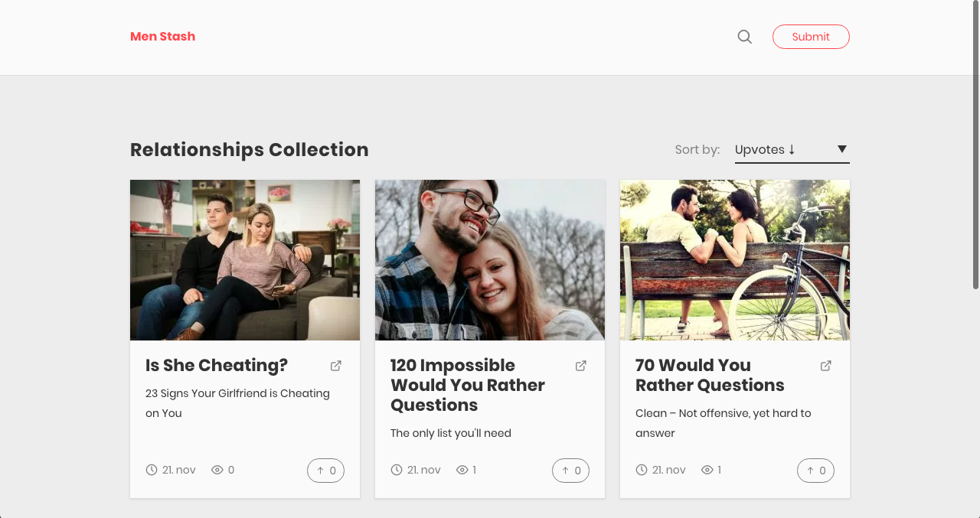Open the search via magnifier icon
The image size is (980, 518).
pyautogui.click(x=744, y=37)
